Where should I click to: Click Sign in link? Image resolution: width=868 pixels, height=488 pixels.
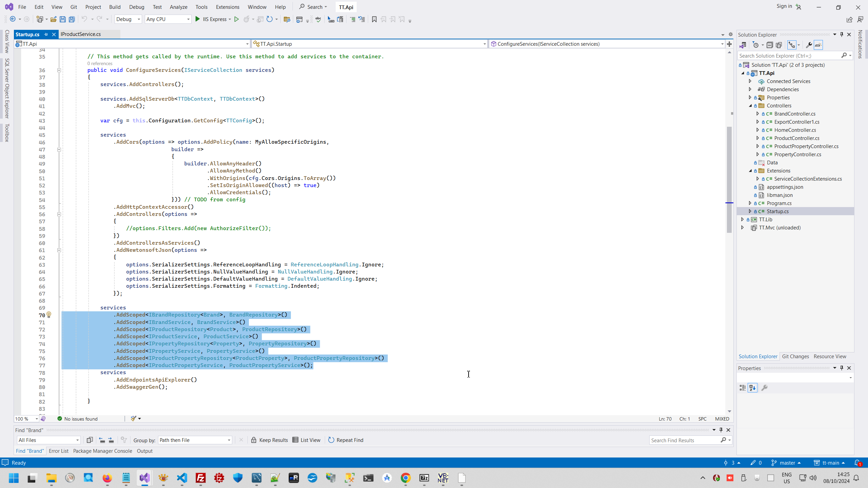pos(784,6)
